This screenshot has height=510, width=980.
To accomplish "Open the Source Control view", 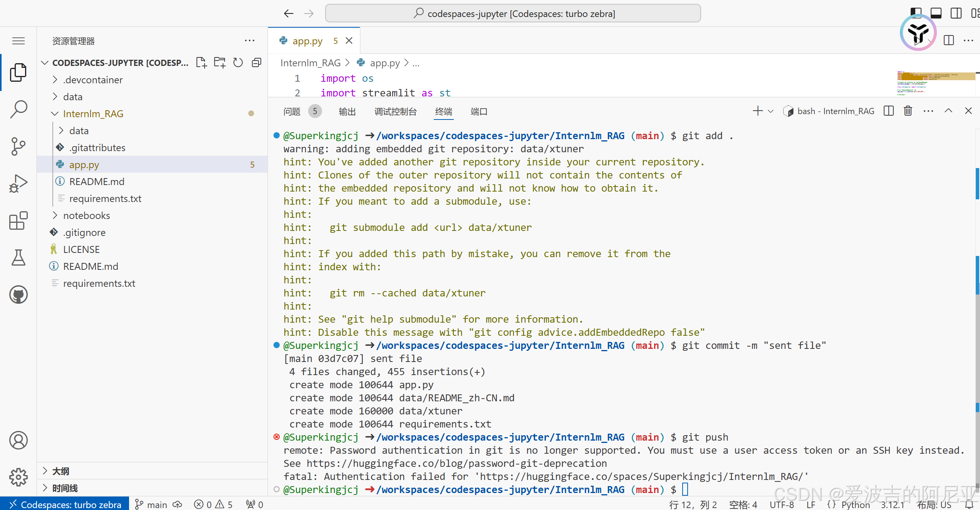I will coord(18,146).
